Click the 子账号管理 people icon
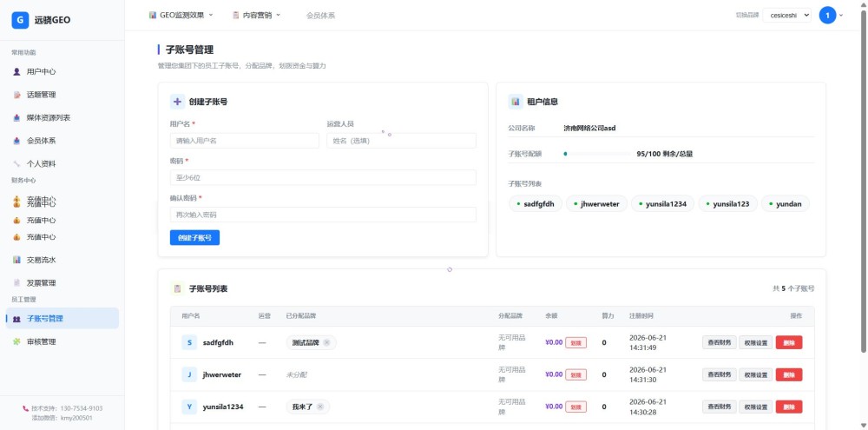868x430 pixels. pyautogui.click(x=16, y=319)
